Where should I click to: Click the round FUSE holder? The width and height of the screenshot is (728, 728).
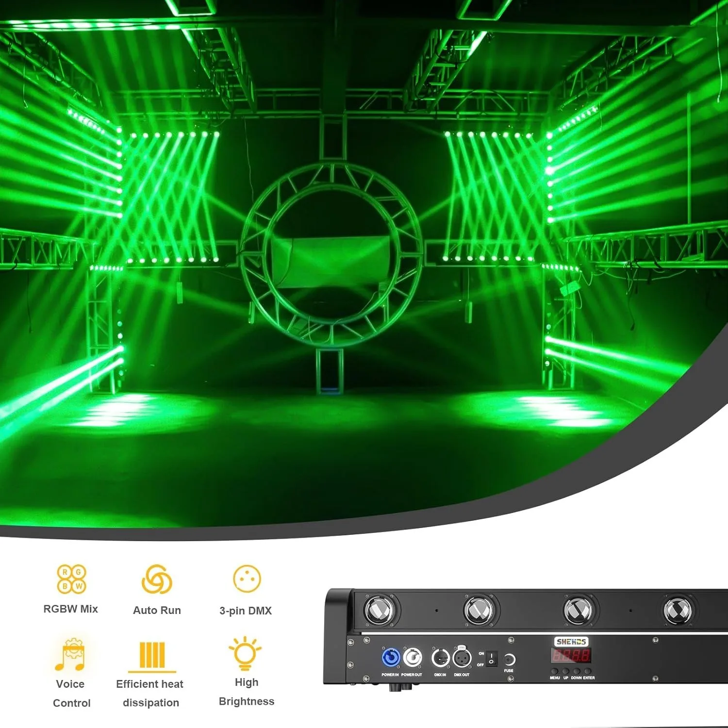click(509, 660)
